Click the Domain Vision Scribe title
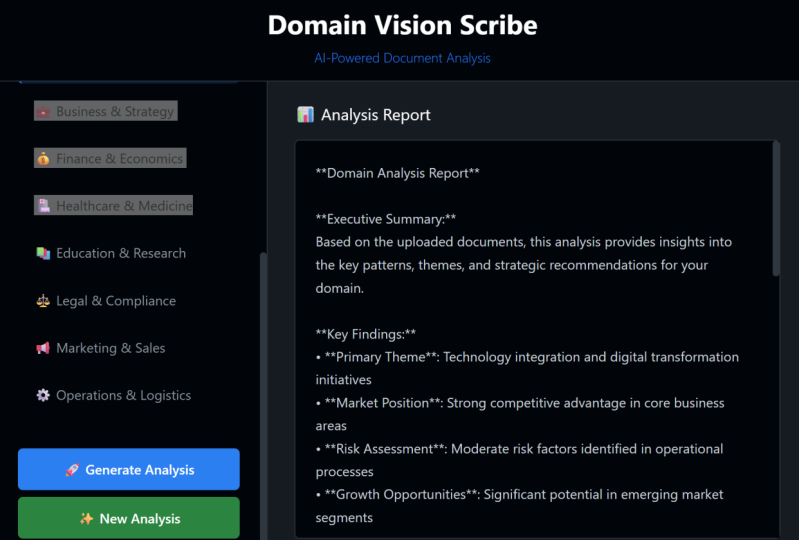Viewport: 799px width, 540px height. [x=403, y=25]
